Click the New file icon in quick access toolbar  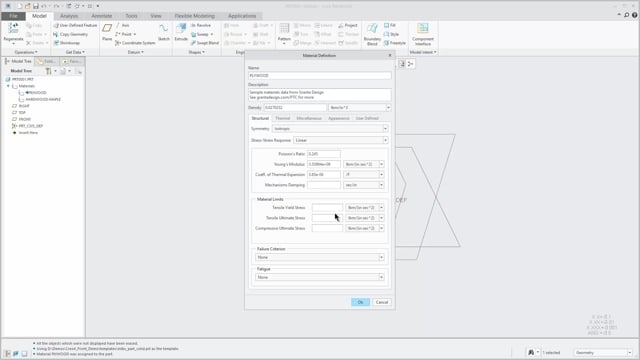tap(19, 6)
